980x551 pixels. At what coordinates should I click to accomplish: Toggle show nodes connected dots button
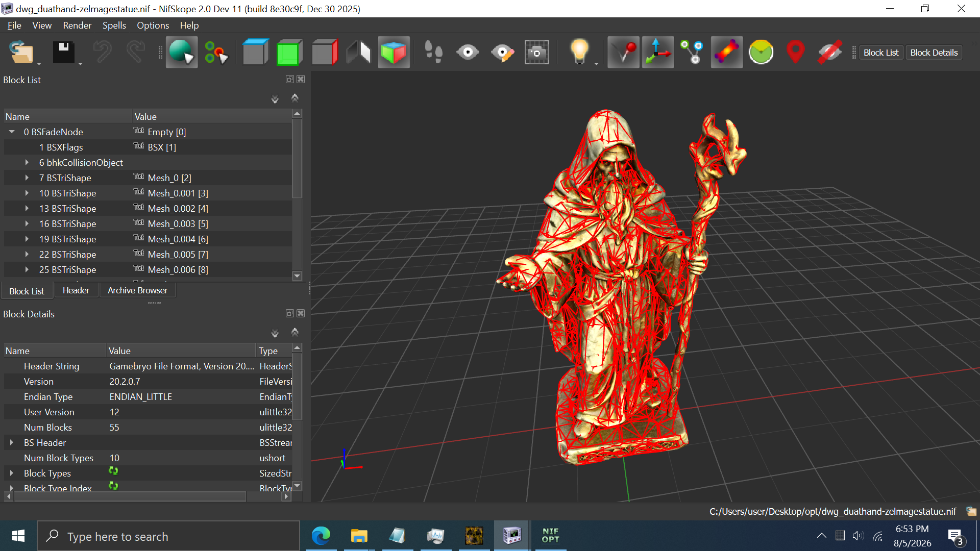click(x=692, y=52)
